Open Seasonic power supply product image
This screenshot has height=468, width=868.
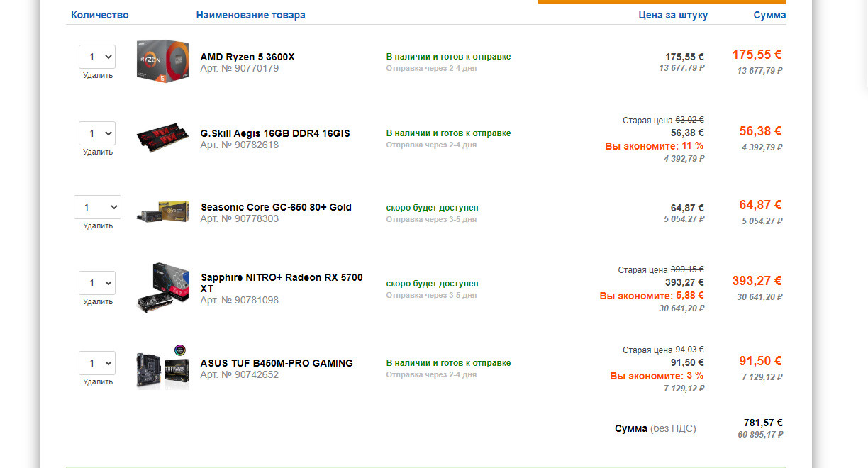[163, 212]
